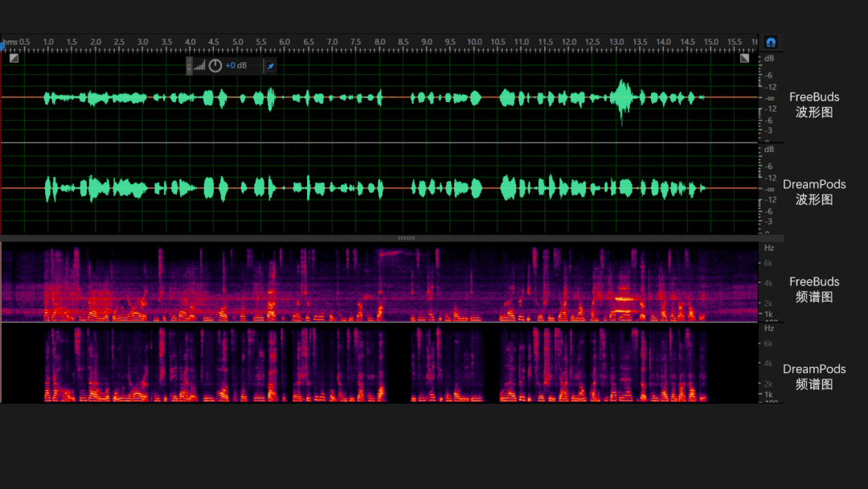Screen dimensions: 868x489
Task: Click the silent gap in the lower spectrogram
Action: click(399, 364)
